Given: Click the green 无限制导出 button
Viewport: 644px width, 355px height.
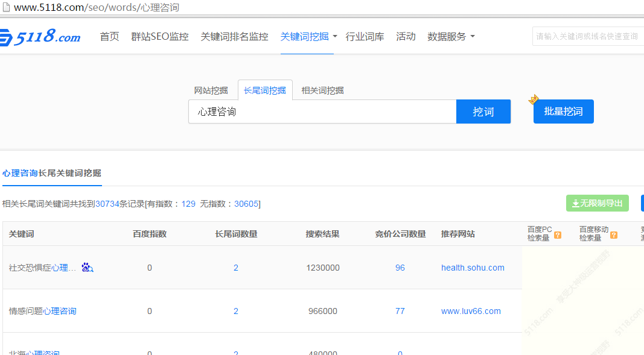Looking at the screenshot, I should tap(597, 203).
